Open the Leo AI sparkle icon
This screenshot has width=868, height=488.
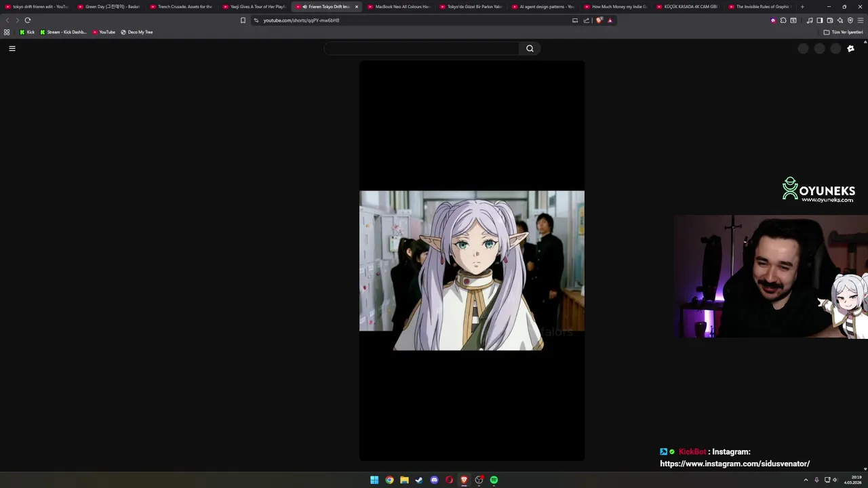point(840,20)
